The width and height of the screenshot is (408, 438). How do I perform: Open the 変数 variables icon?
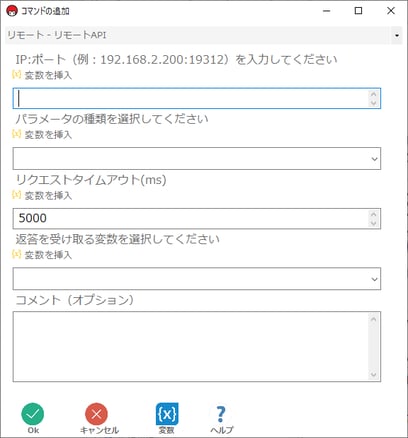(167, 414)
